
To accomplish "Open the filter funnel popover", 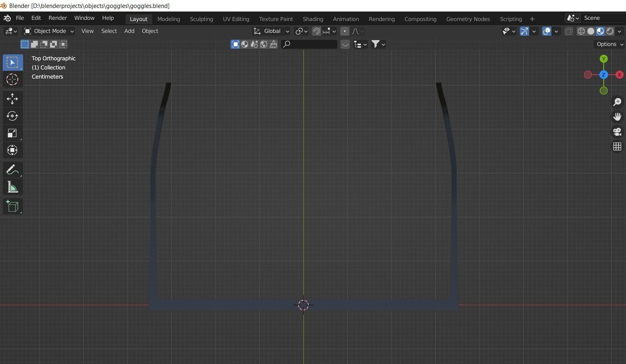I will pos(378,44).
